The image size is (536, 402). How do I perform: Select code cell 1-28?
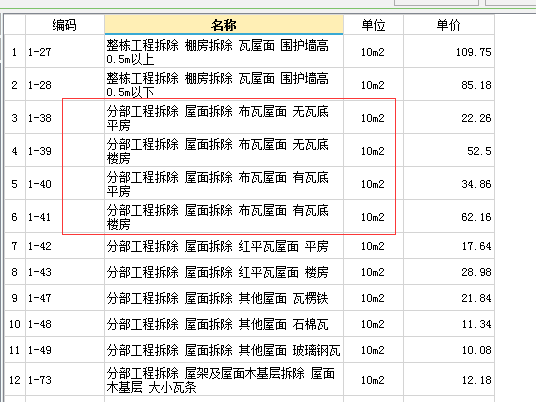[65, 84]
